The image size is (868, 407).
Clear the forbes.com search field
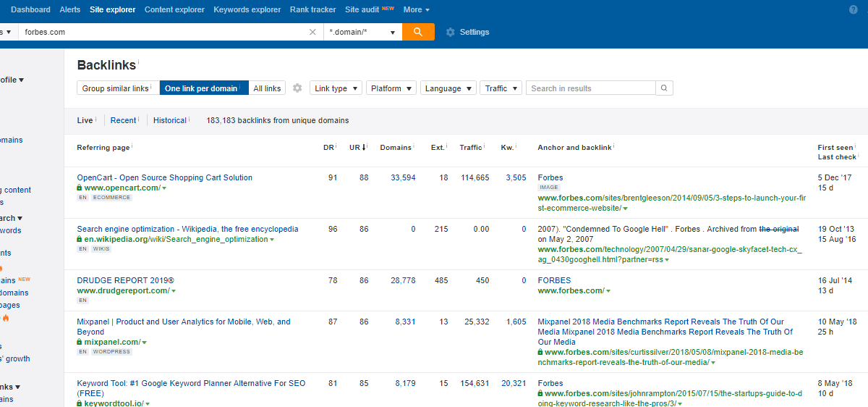[312, 32]
